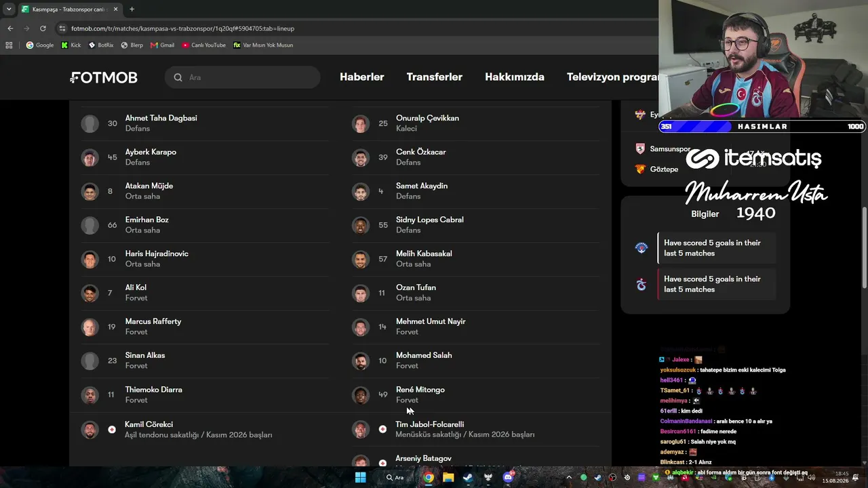The width and height of the screenshot is (868, 488).
Task: Click Mohamed Salah's player photo
Action: 361,361
